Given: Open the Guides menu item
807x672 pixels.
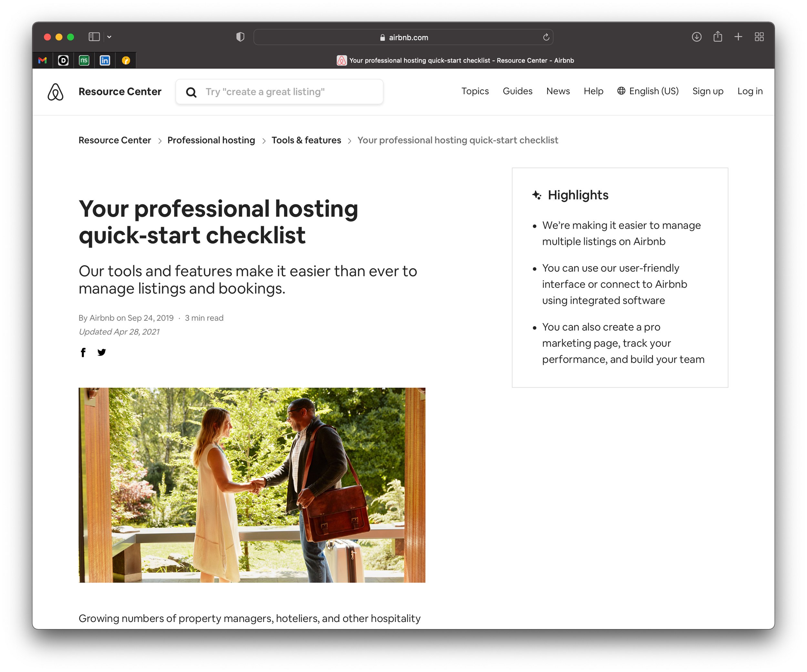Looking at the screenshot, I should click(517, 91).
